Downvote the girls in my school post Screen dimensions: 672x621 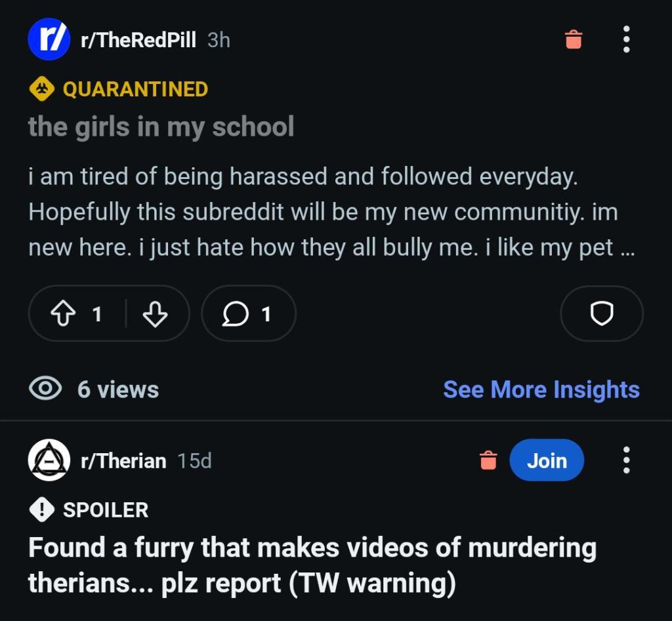tap(155, 315)
